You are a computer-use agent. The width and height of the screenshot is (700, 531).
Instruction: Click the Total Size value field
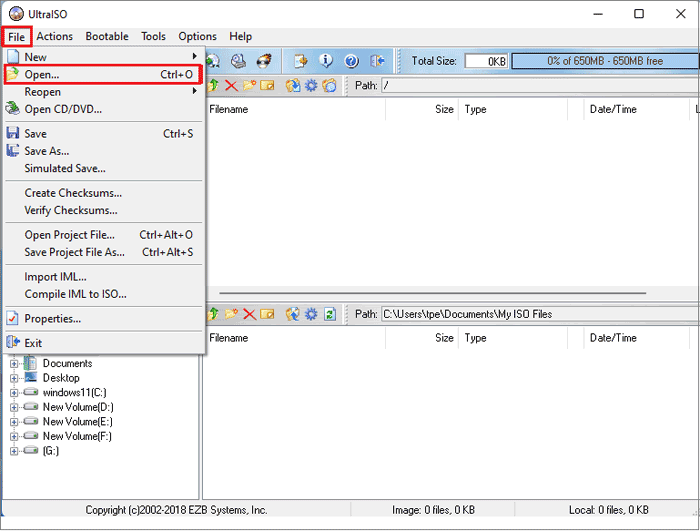pos(486,61)
